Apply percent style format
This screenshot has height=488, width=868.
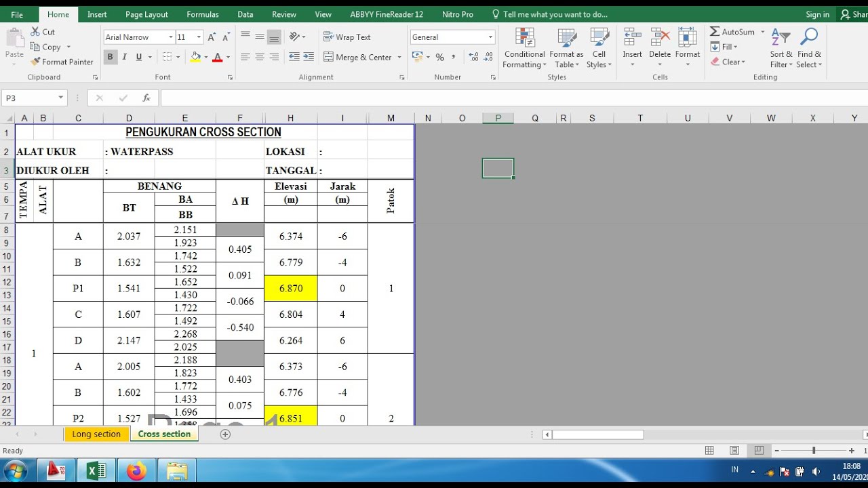click(x=440, y=58)
